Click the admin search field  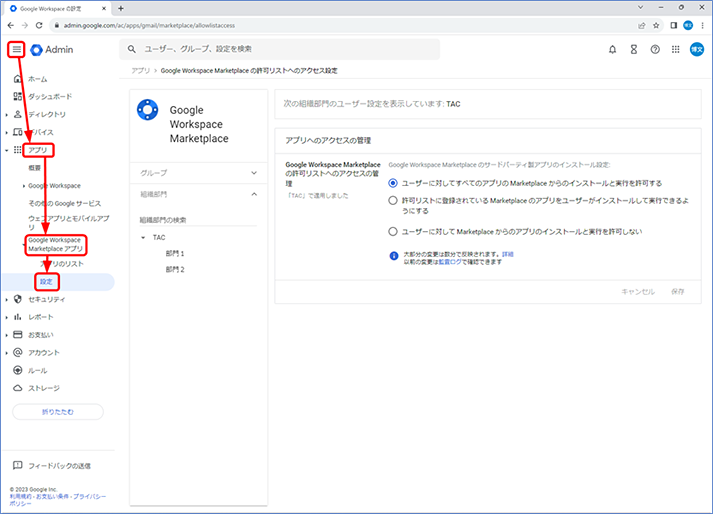click(279, 49)
